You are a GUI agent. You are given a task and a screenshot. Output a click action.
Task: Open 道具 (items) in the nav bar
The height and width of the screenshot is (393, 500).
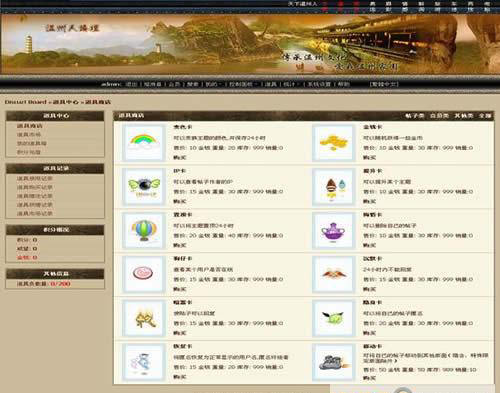271,84
